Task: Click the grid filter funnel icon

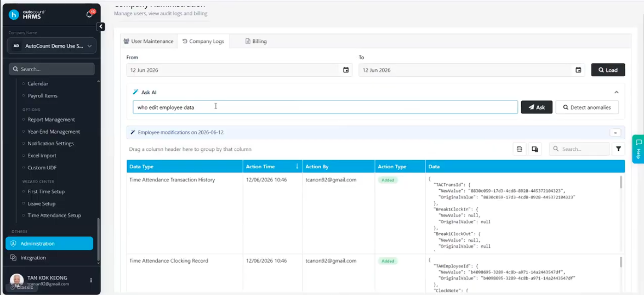Action: pyautogui.click(x=618, y=149)
